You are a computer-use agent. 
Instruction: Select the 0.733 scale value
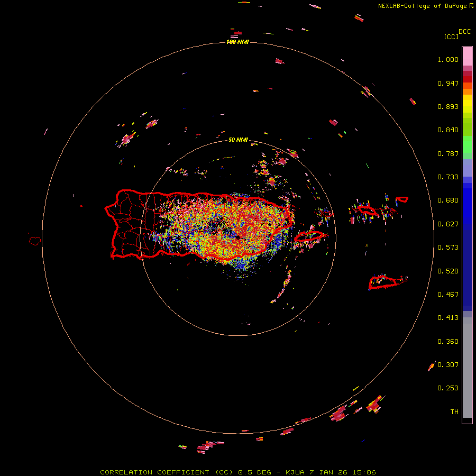448,177
